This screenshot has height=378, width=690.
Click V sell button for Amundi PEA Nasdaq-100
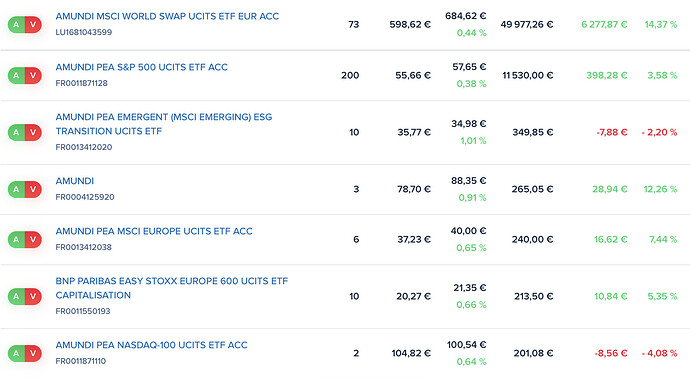point(33,353)
